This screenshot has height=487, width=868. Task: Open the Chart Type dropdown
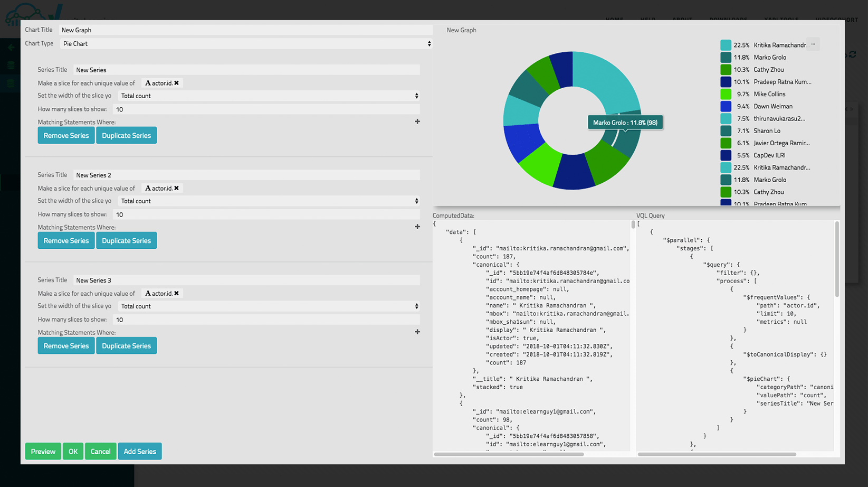pos(245,44)
